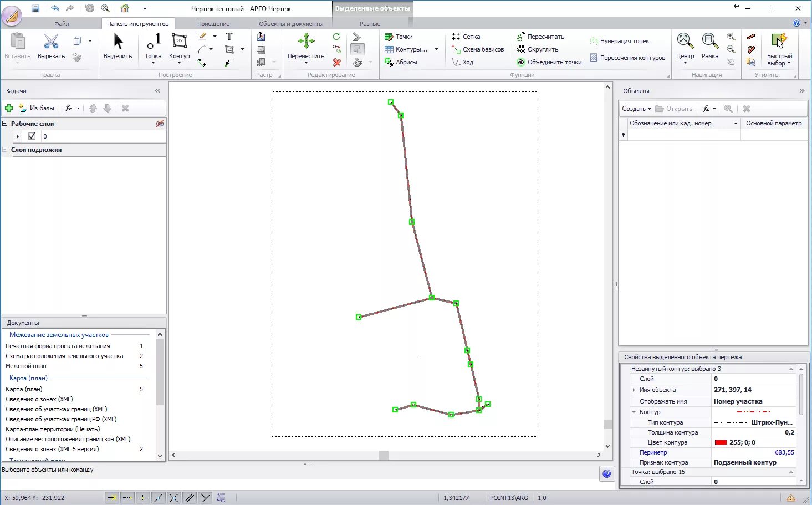Expand layer 0 row arrow
Image resolution: width=812 pixels, height=505 pixels.
pyautogui.click(x=18, y=136)
